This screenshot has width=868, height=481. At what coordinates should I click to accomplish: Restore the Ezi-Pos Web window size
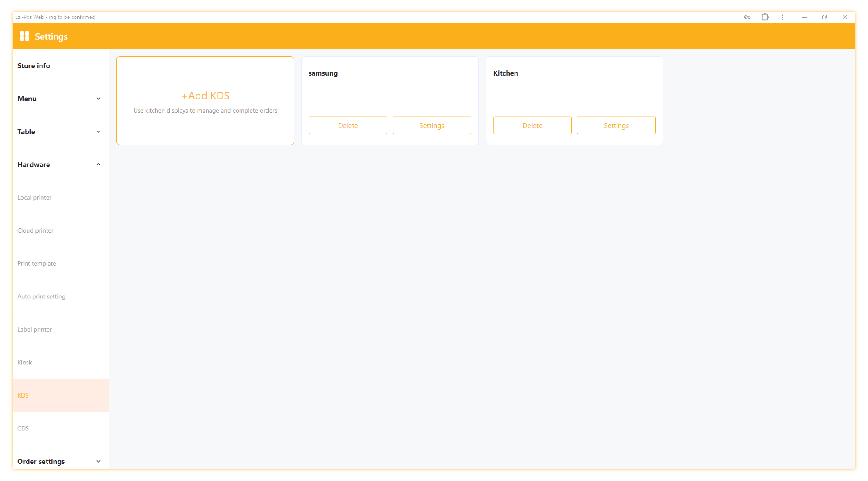coord(824,17)
